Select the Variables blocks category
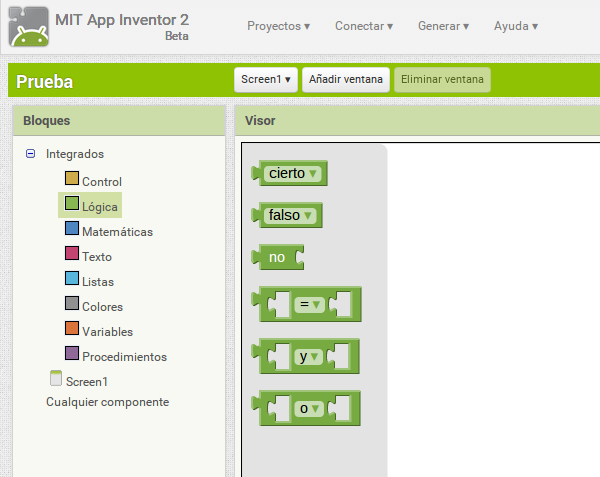This screenshot has height=477, width=600. 107,332
